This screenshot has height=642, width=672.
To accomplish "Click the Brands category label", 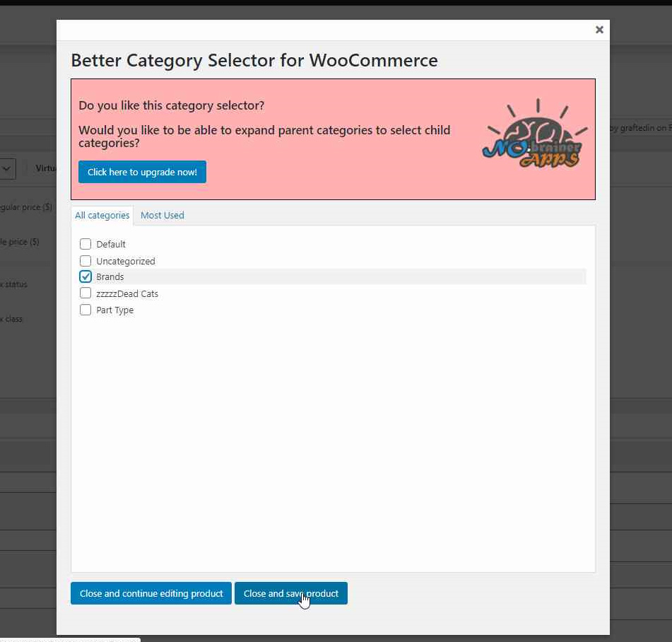I will tap(110, 277).
